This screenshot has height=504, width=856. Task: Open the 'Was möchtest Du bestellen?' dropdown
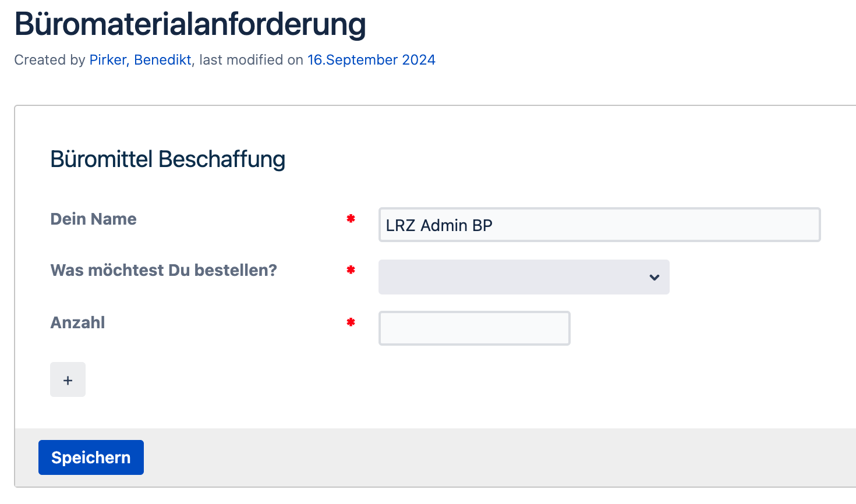tap(523, 277)
